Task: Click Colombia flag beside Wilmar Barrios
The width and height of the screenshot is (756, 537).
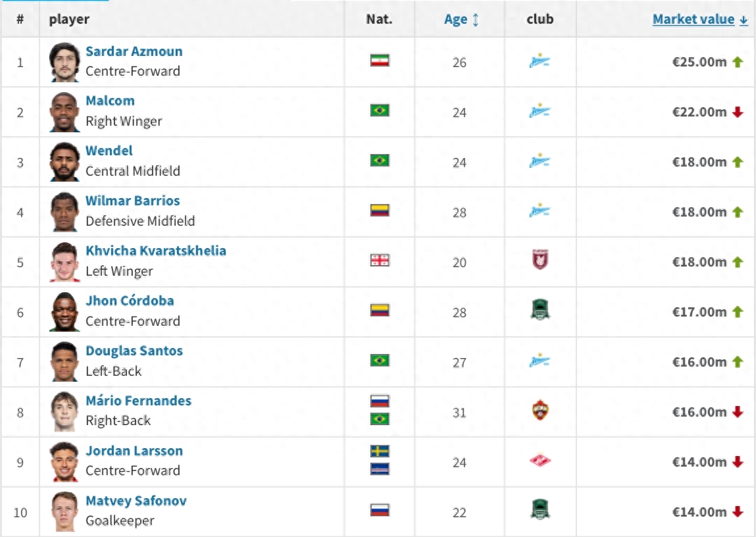Action: pos(380,211)
